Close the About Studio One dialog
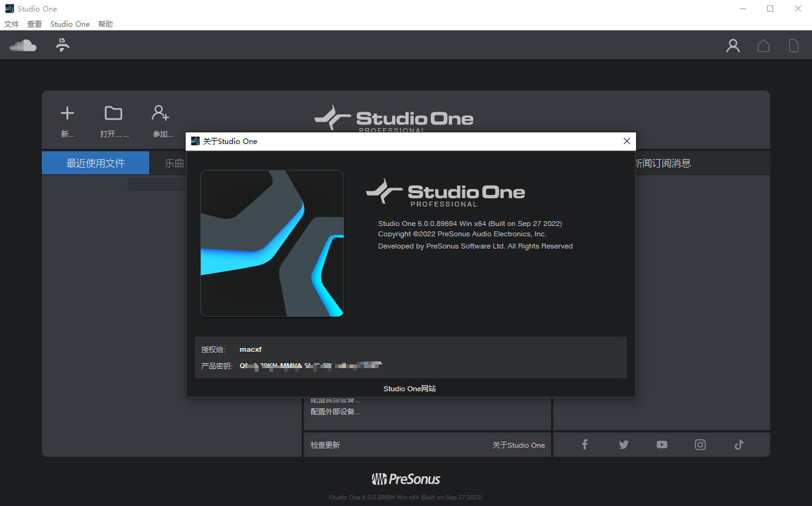The height and width of the screenshot is (506, 812). click(x=627, y=141)
